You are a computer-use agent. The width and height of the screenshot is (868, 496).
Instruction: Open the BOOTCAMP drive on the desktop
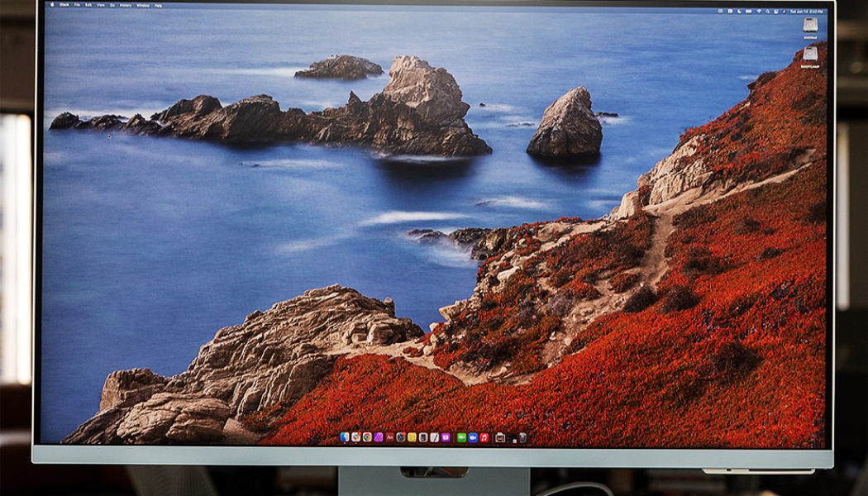(810, 55)
